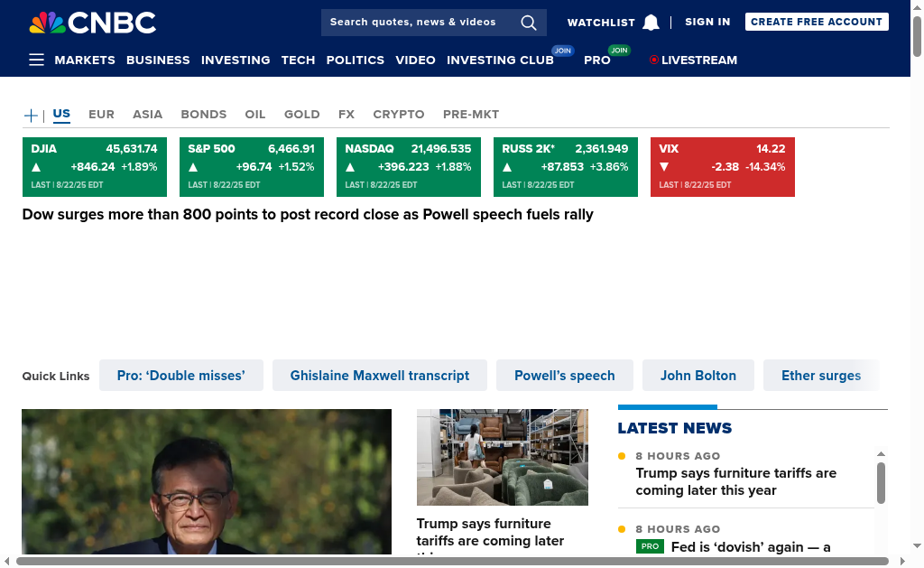
Task: Click the Pro: 'Double misses' quick link
Action: [180, 375]
